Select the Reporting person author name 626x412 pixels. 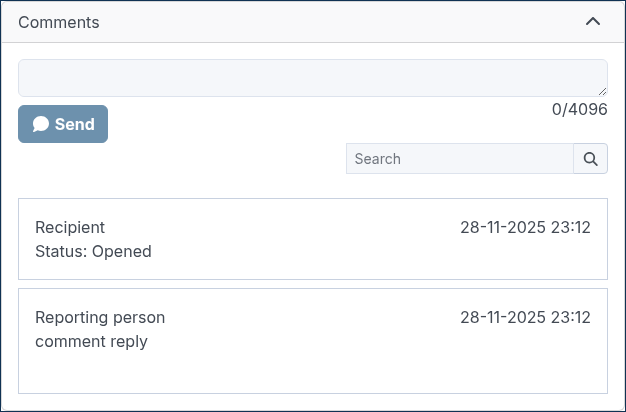pyautogui.click(x=100, y=317)
